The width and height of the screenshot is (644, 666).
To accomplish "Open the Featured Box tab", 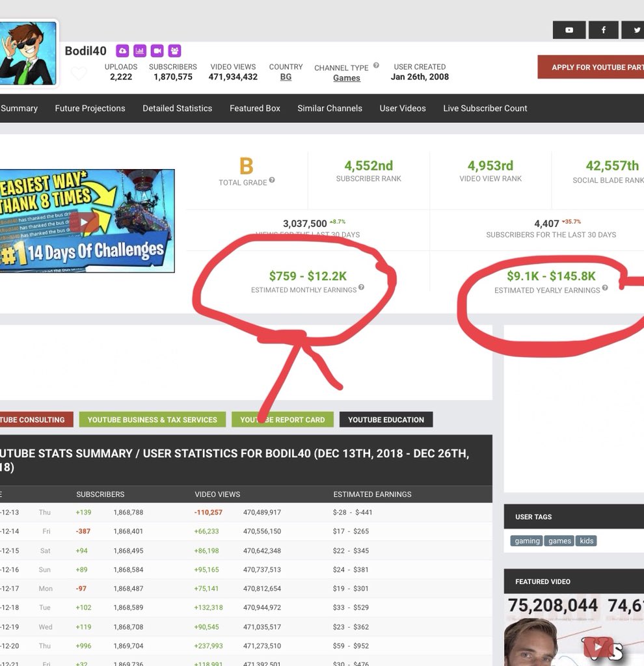I will (x=255, y=109).
